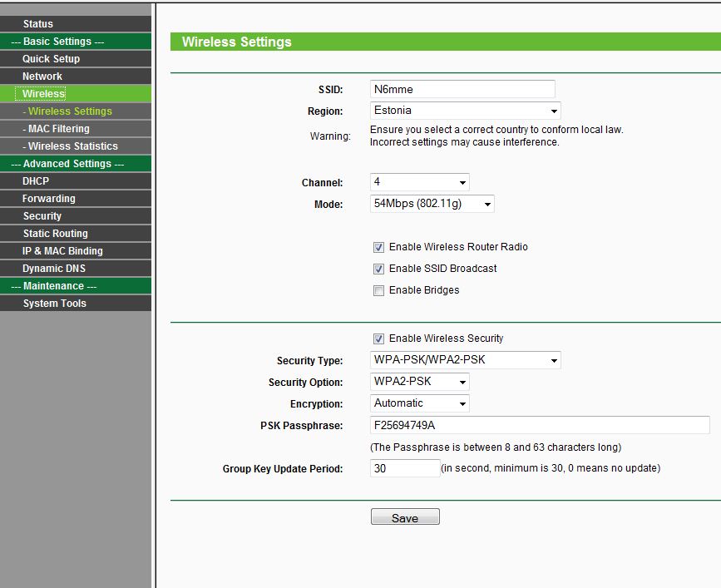Viewport: 721px width, 588px height.
Task: Click the Enable Wireless Router Radio label
Action: [x=458, y=247]
